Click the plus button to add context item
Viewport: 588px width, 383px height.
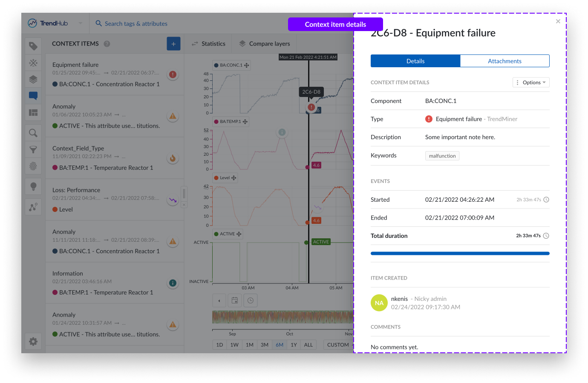pyautogui.click(x=173, y=44)
